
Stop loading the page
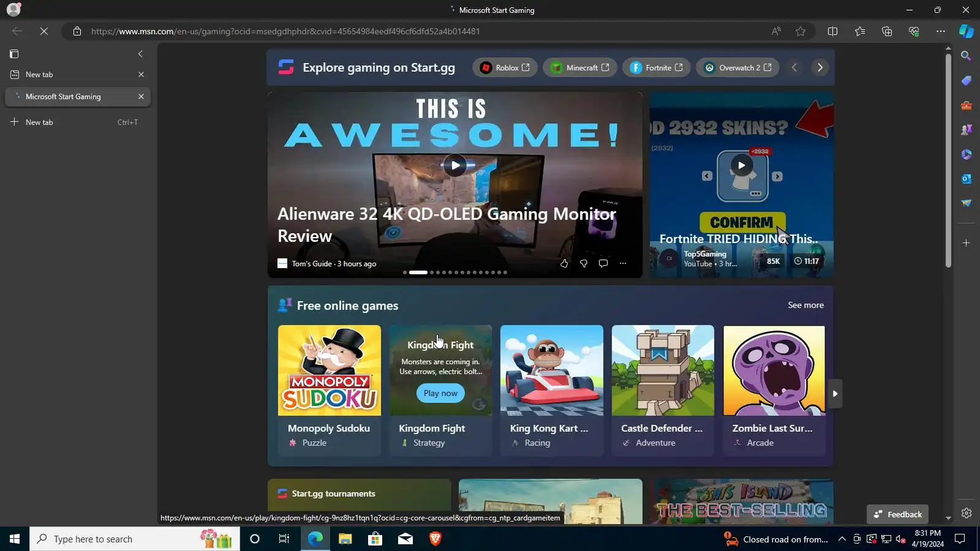tap(44, 31)
